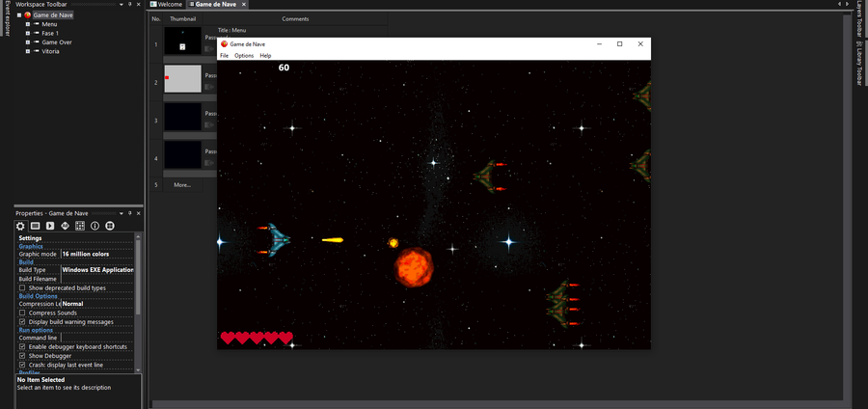Click the No. column header

click(x=156, y=19)
